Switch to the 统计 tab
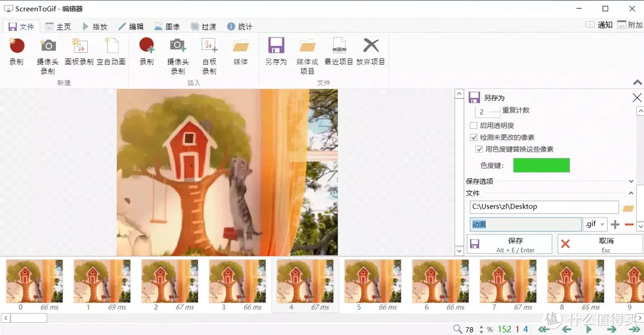This screenshot has width=644, height=335. click(x=240, y=27)
